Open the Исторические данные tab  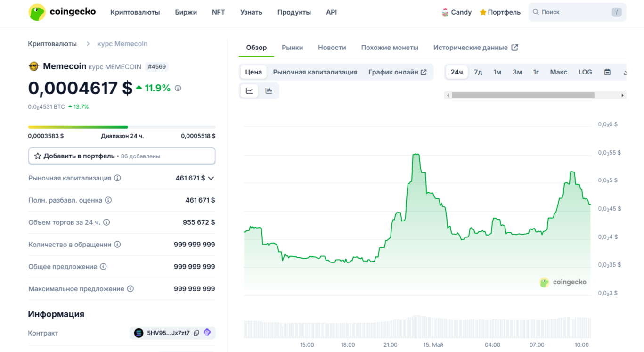pyautogui.click(x=476, y=48)
